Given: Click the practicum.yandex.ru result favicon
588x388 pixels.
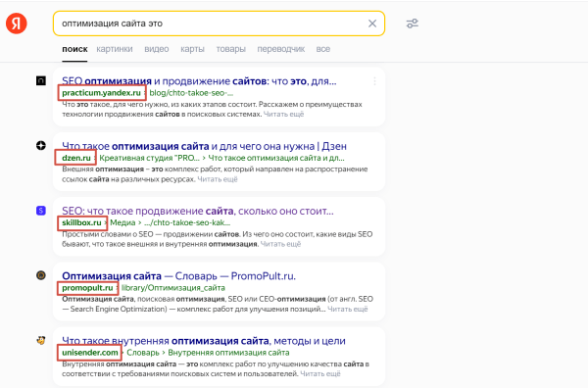Looking at the screenshot, I should [x=41, y=80].
